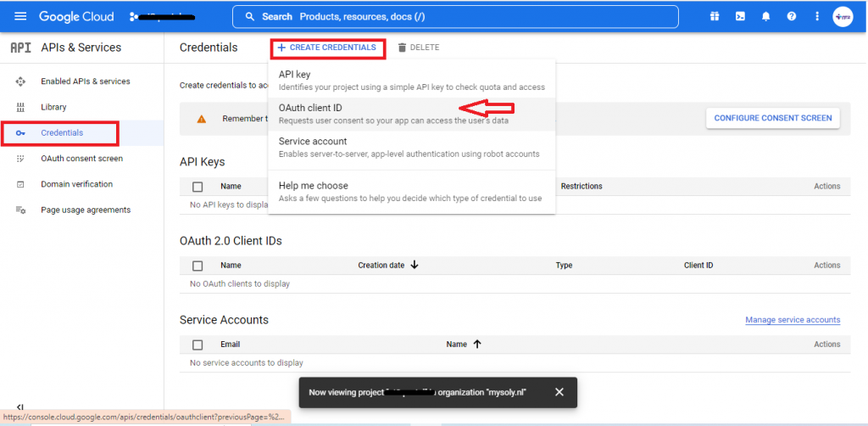Click the OAuth 2.0 Client IDs Name column header

(x=231, y=266)
